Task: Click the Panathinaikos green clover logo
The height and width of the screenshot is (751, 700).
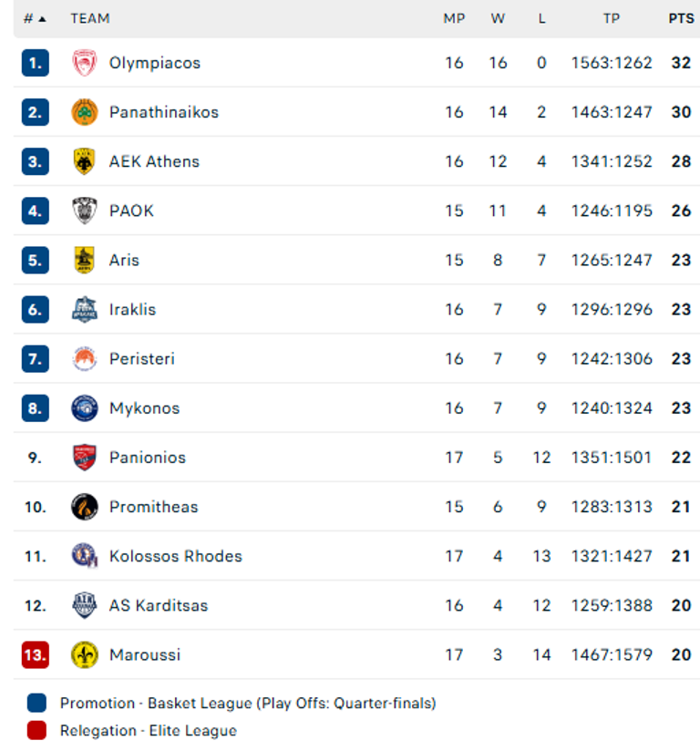Action: point(84,112)
